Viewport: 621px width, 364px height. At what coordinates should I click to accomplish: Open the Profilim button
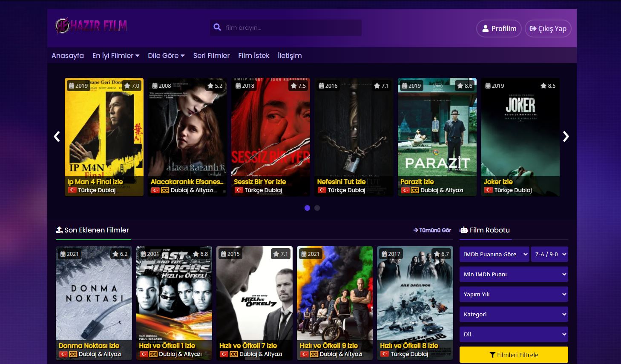point(499,29)
